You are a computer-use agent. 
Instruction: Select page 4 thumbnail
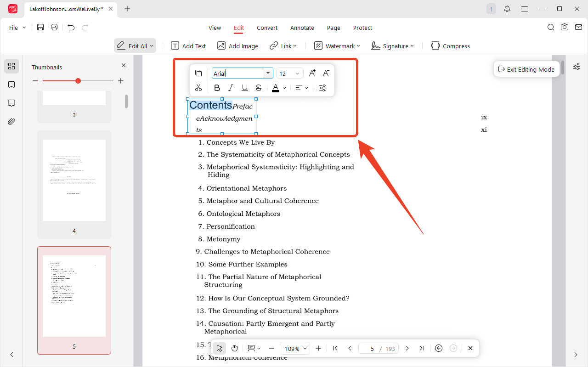point(74,185)
